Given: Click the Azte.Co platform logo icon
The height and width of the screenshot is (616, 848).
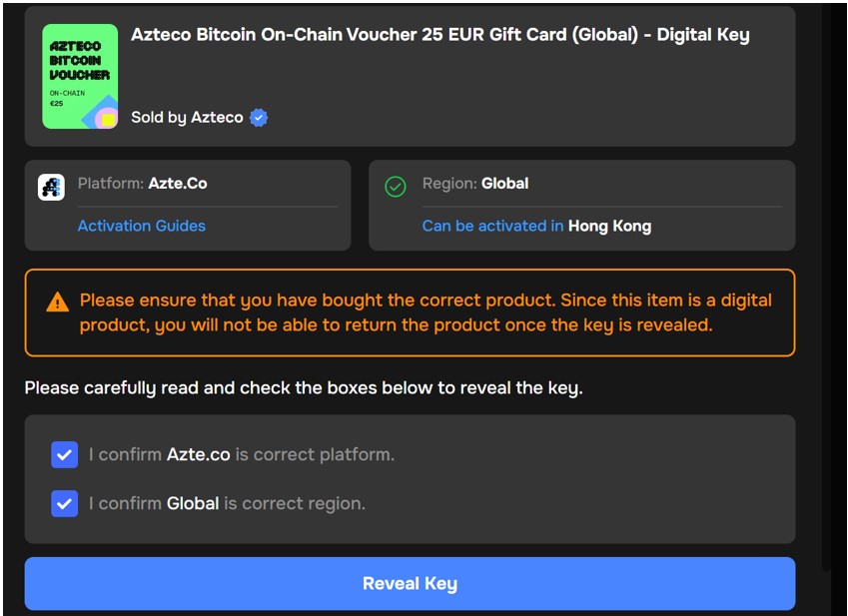Looking at the screenshot, I should [51, 187].
